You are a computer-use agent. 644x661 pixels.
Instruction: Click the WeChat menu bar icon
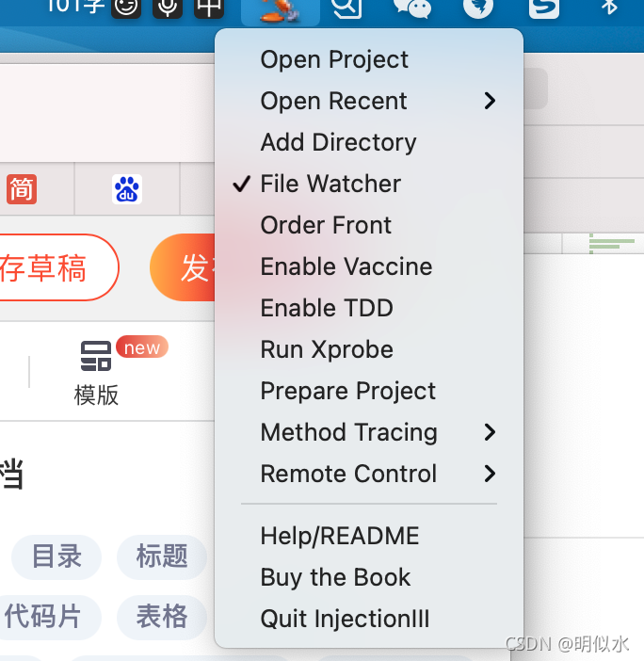pyautogui.click(x=412, y=8)
